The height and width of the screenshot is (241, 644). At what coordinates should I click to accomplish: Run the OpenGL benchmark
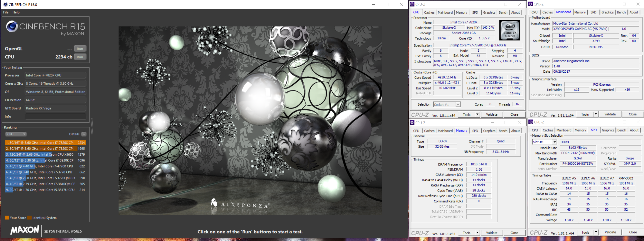[80, 49]
